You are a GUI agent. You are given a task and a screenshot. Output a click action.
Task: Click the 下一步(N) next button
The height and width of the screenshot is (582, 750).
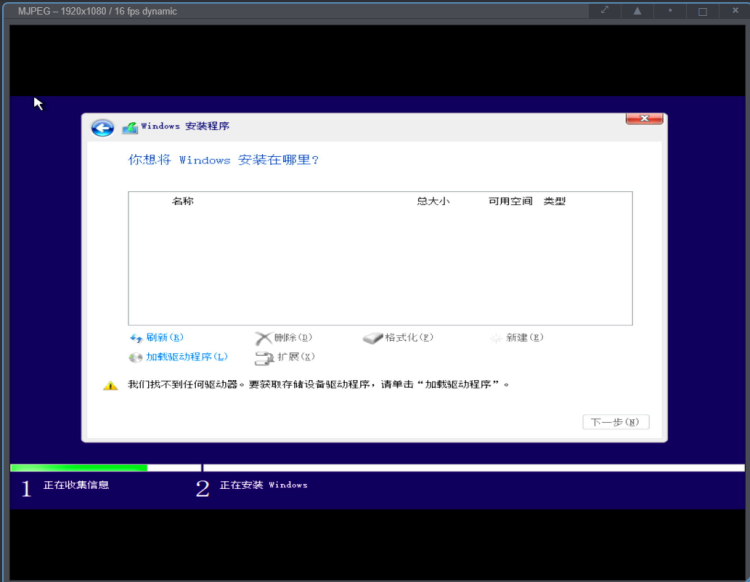pos(615,422)
